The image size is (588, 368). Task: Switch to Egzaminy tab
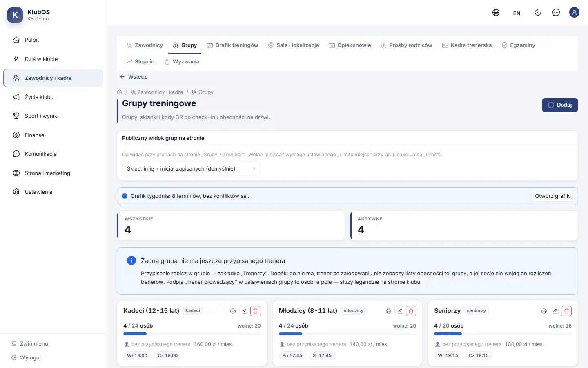(518, 45)
